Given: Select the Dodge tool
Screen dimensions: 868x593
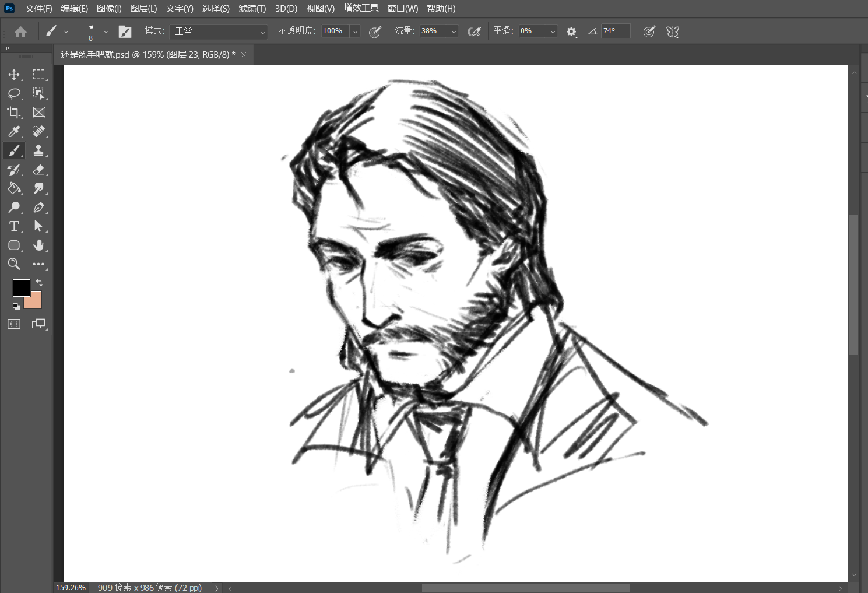Looking at the screenshot, I should coord(14,208).
